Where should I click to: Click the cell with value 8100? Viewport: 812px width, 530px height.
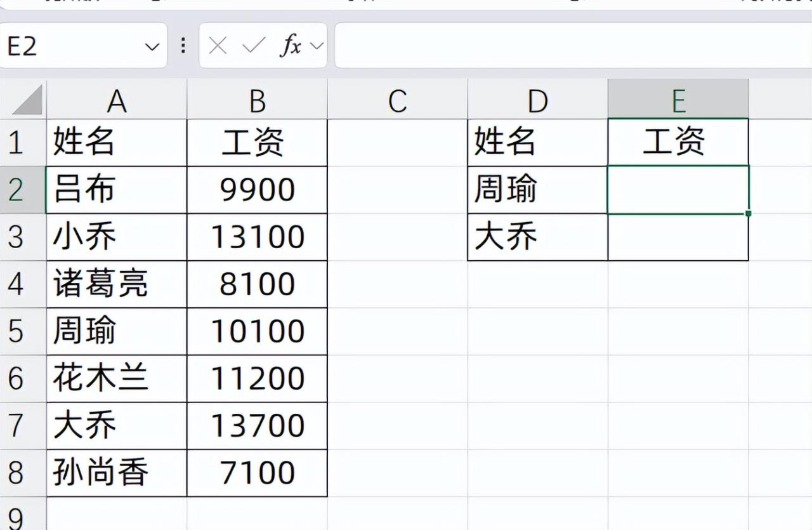(257, 284)
